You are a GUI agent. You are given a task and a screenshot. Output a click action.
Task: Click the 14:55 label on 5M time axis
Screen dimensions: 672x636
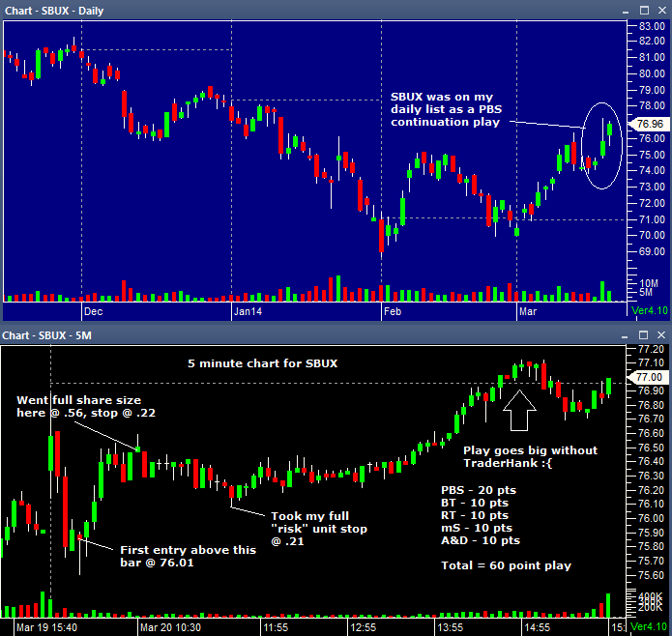click(x=538, y=627)
